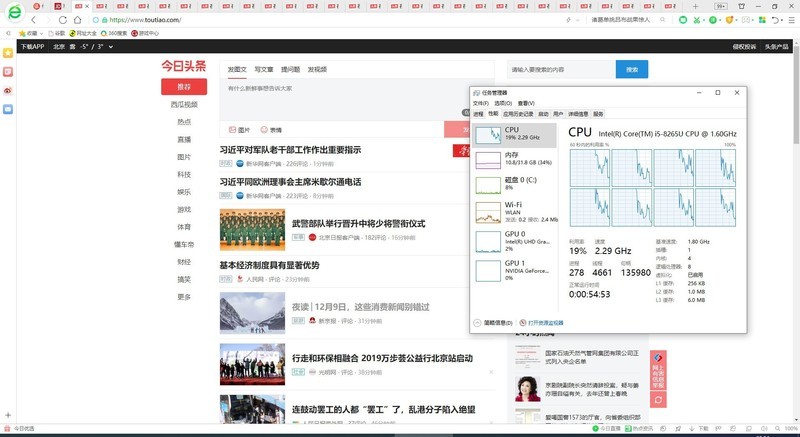Select GPU 1 NVIDIA in Task Manager
The width and height of the screenshot is (800, 437).
[x=514, y=270]
